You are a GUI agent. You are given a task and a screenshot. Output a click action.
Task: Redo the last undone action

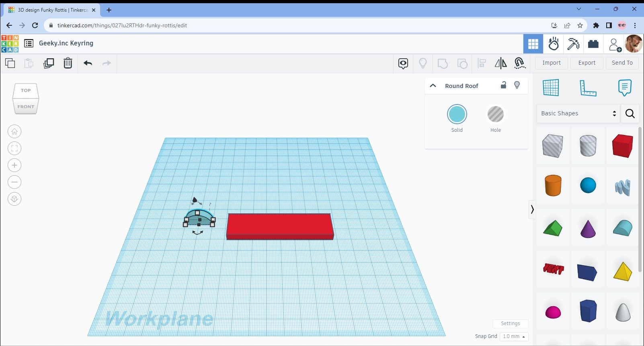[x=107, y=63]
